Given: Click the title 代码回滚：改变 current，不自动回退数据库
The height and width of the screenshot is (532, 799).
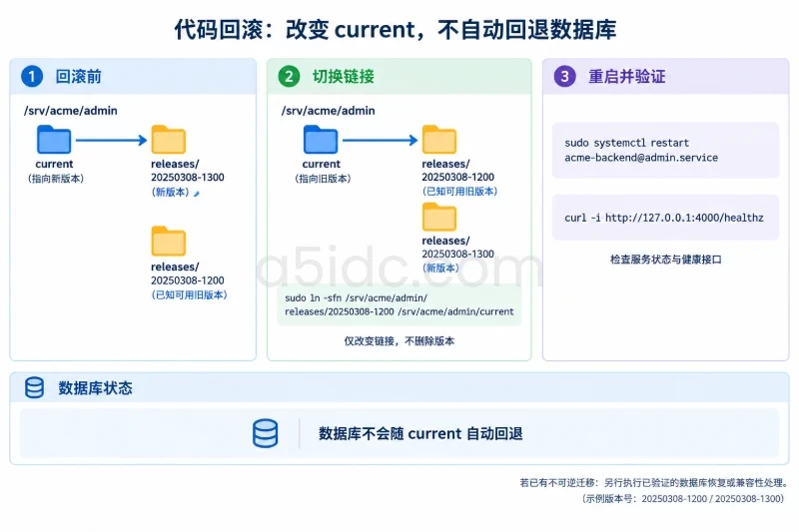Looking at the screenshot, I should [x=396, y=29].
